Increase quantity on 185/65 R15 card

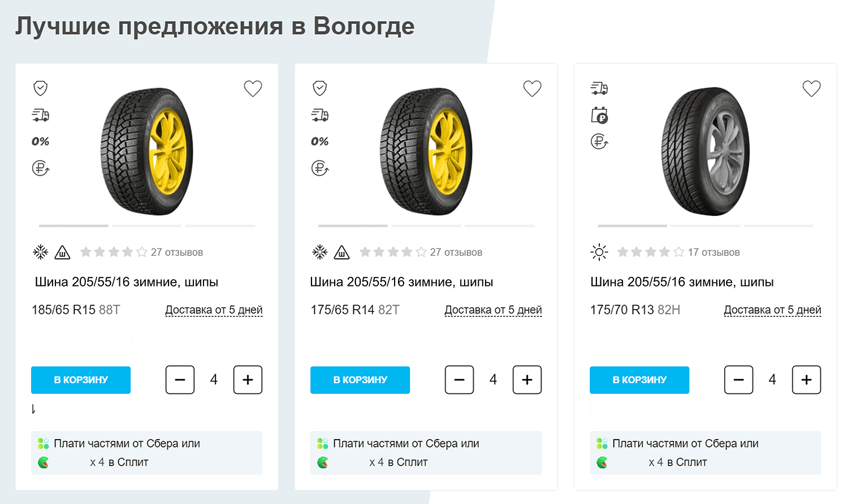tap(248, 380)
